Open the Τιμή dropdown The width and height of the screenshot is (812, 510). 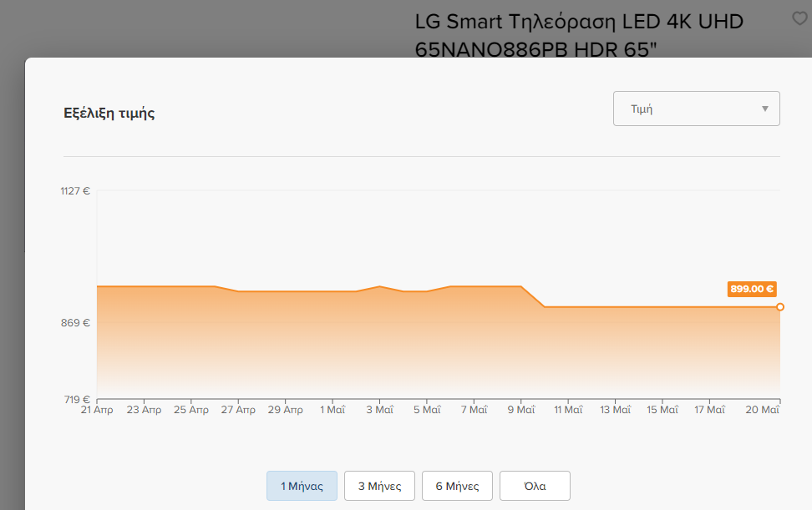[697, 109]
